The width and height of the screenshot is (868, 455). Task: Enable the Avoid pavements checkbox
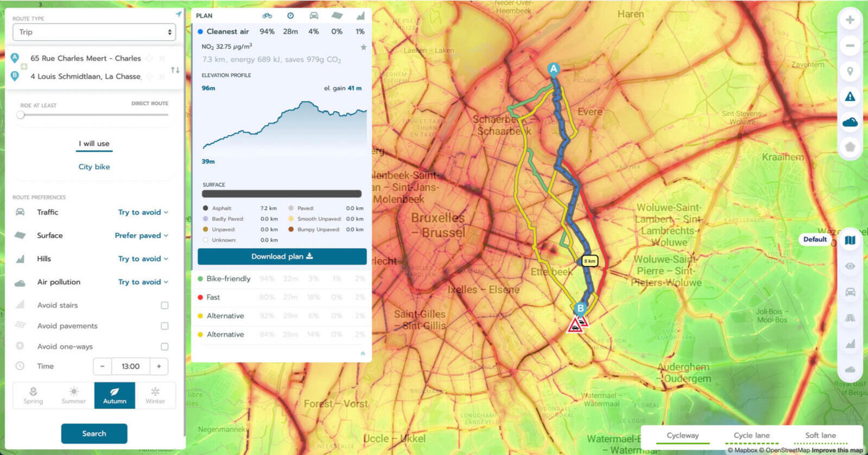pos(164,326)
